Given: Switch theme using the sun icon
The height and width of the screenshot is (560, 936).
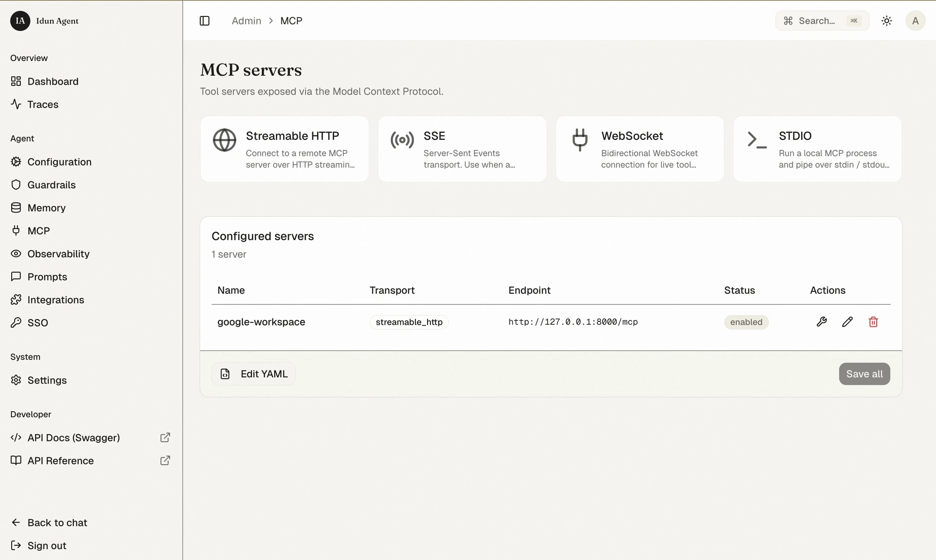Looking at the screenshot, I should (886, 21).
